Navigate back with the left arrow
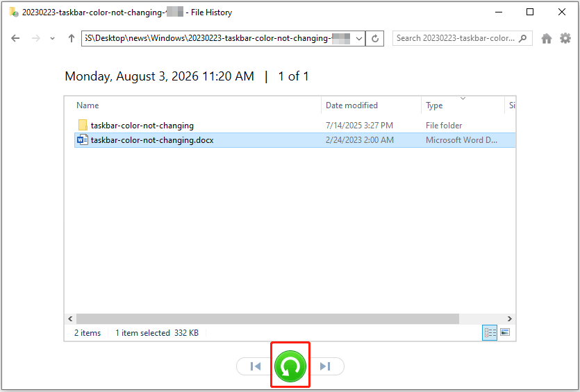Viewport: 580px width, 392px height. (15, 38)
